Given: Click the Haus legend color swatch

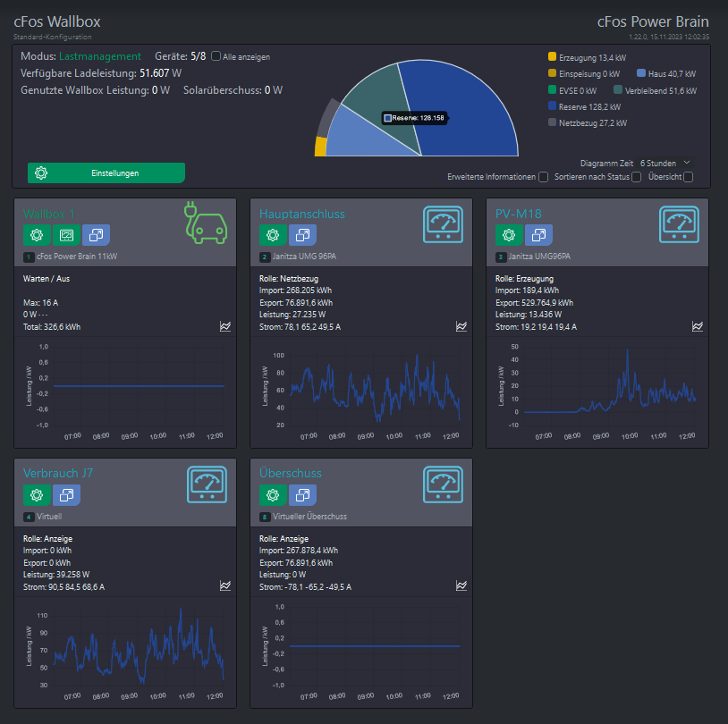Looking at the screenshot, I should tap(641, 73).
